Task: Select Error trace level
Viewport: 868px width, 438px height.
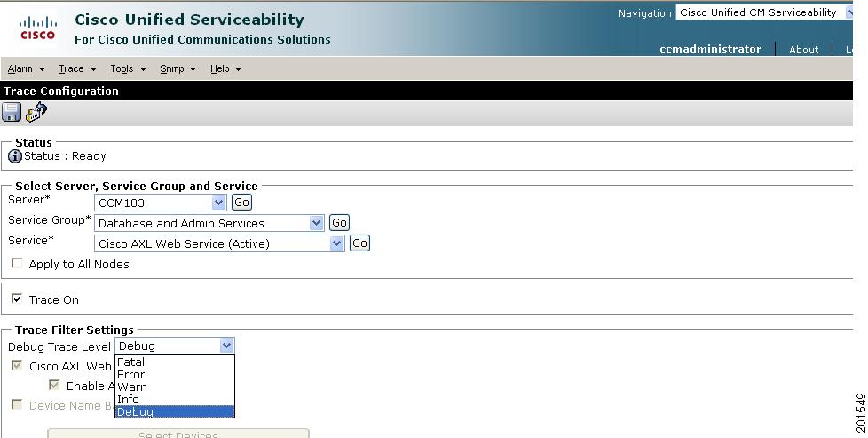Action: click(175, 375)
